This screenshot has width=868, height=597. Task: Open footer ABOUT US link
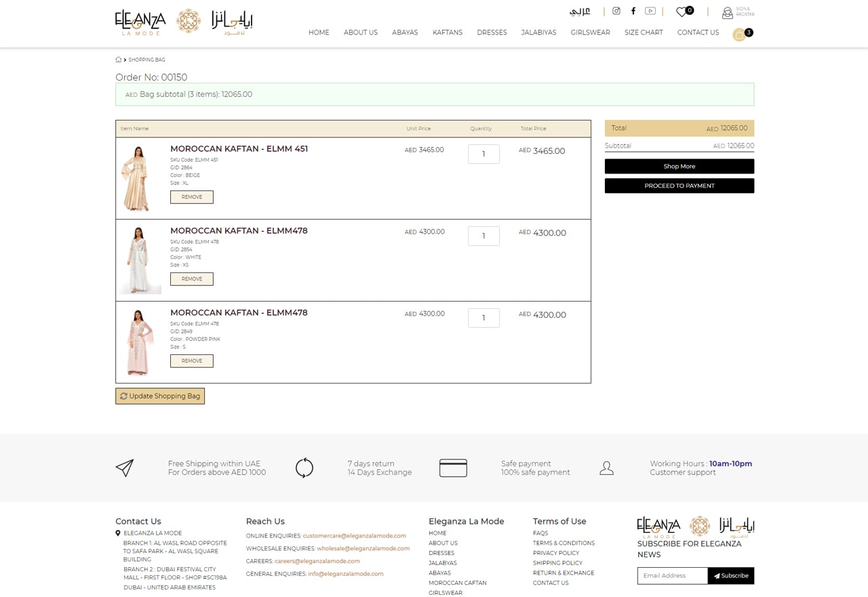tap(443, 543)
